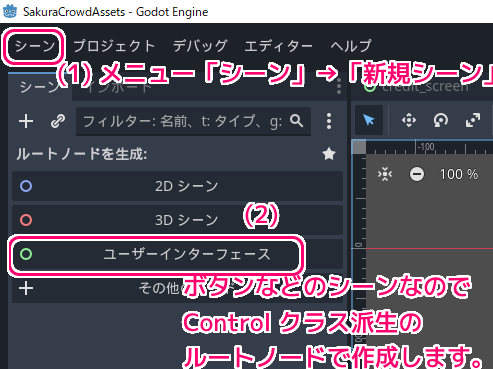Image resolution: width=493 pixels, height=369 pixels.
Task: Choose the Scale mode tool
Action: (473, 120)
